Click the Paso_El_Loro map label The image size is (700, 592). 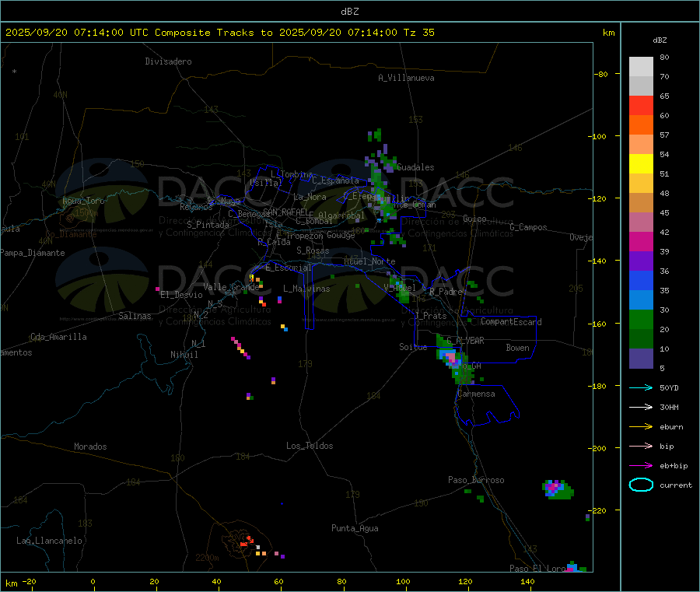click(537, 568)
